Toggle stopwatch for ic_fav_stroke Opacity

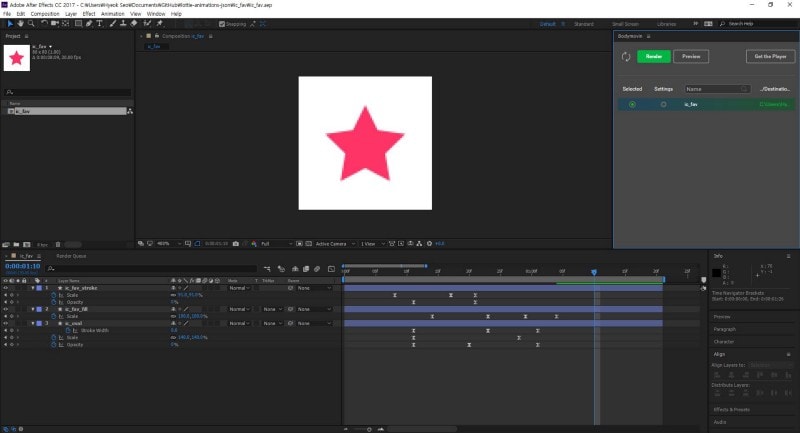pyautogui.click(x=54, y=302)
